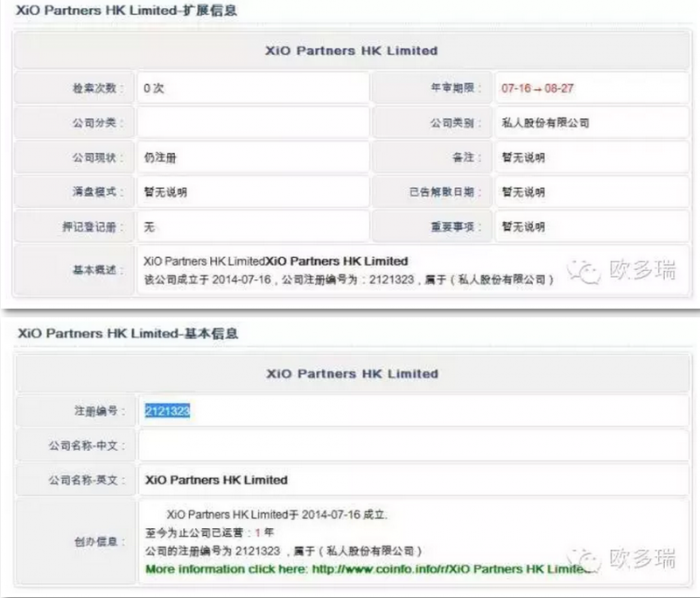
Task: Click the '公司现状' label
Action: [x=99, y=157]
